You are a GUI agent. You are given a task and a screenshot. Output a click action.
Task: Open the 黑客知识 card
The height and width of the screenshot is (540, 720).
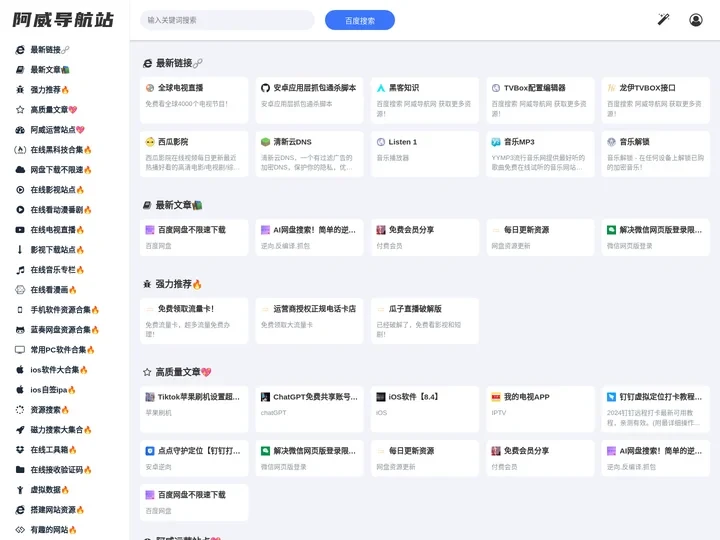point(425,100)
